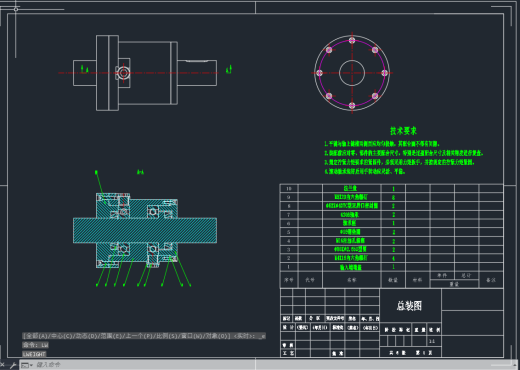520x370 pixels.
Task: Select item number 7 in parts list
Action: (289, 215)
